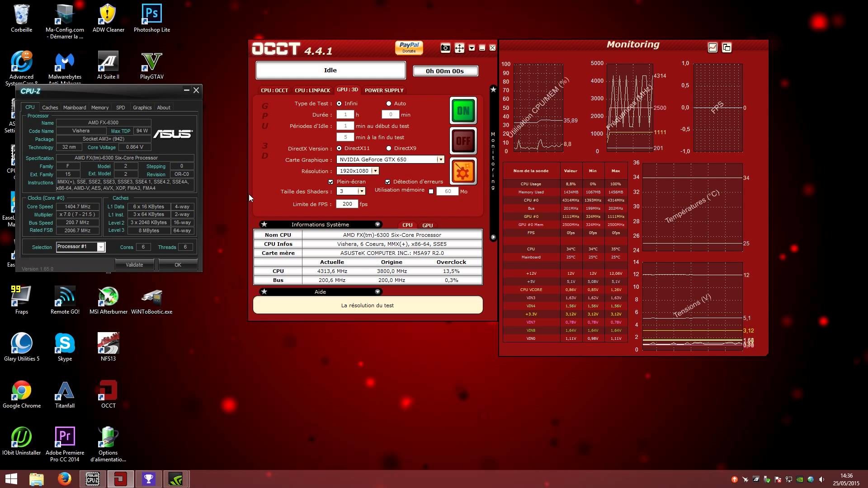The image size is (868, 488).
Task: Select Auto test type radio button
Action: (x=389, y=103)
